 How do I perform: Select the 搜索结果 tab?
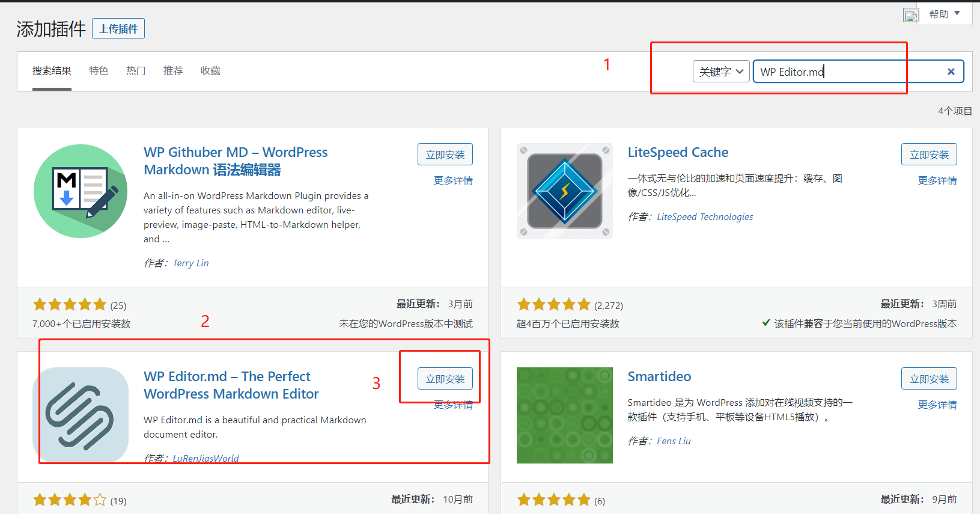52,71
